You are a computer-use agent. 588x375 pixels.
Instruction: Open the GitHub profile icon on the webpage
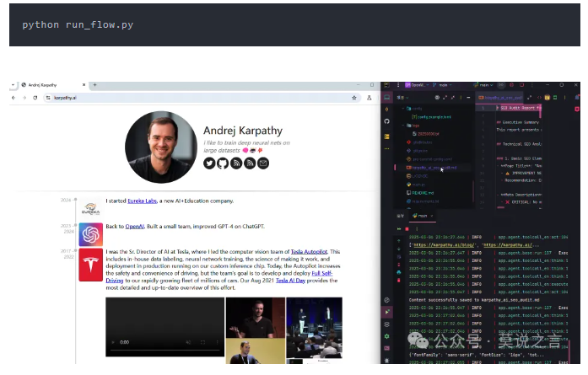coord(223,163)
